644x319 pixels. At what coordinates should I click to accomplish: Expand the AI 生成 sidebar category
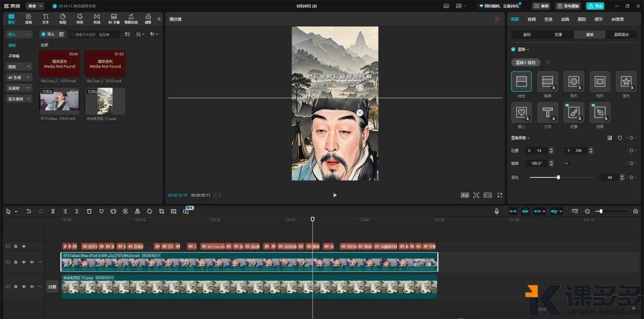pos(19,78)
